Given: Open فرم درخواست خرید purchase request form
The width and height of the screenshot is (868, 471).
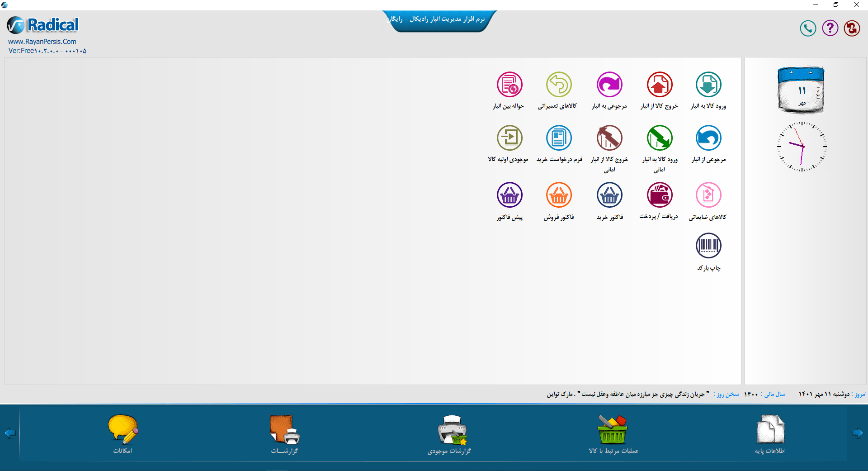Looking at the screenshot, I should 559,138.
